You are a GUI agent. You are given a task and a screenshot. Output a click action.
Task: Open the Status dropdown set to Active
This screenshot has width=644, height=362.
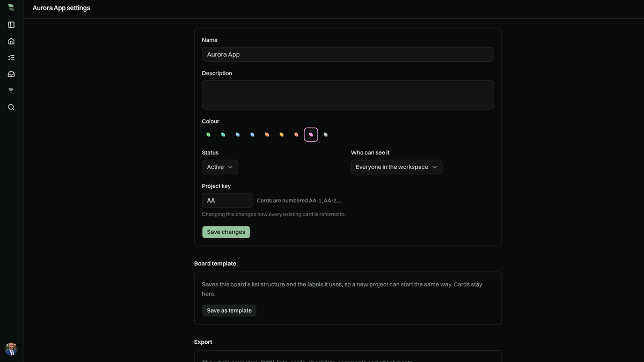pyautogui.click(x=220, y=167)
